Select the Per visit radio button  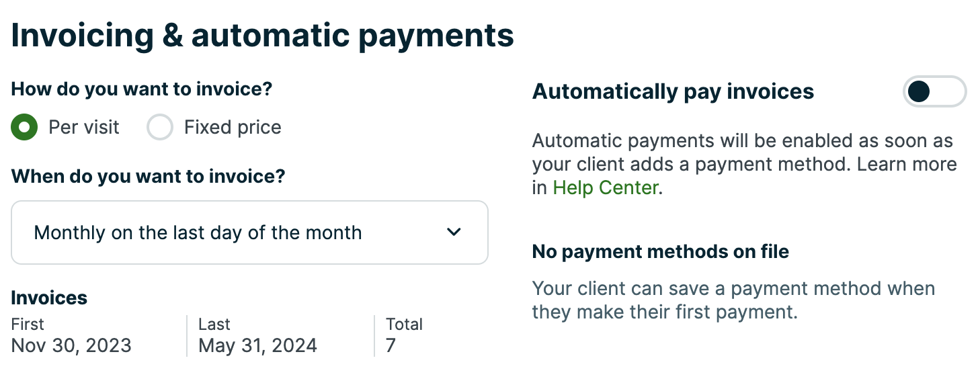tap(25, 127)
